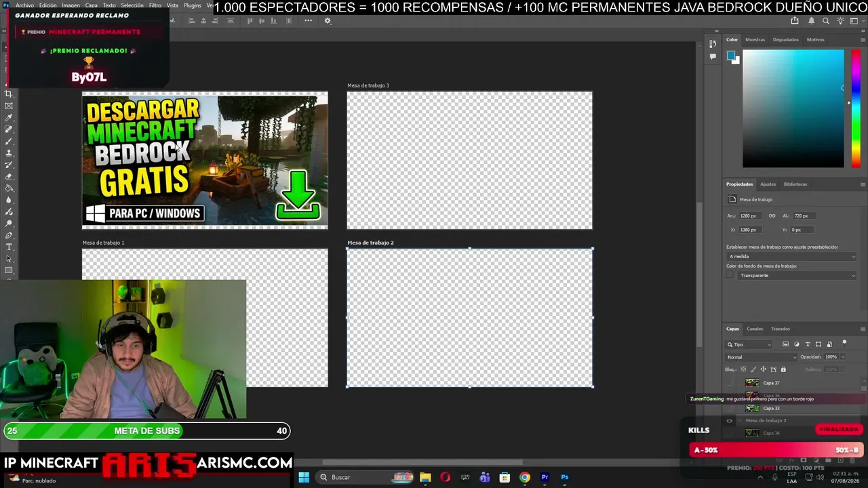Choose the Clone Stamp tool

coord(9,153)
